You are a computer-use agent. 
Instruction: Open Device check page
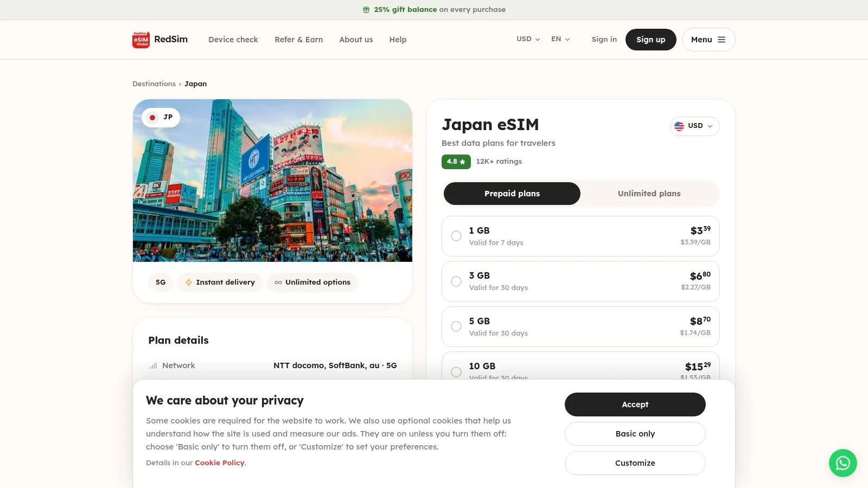tap(233, 40)
